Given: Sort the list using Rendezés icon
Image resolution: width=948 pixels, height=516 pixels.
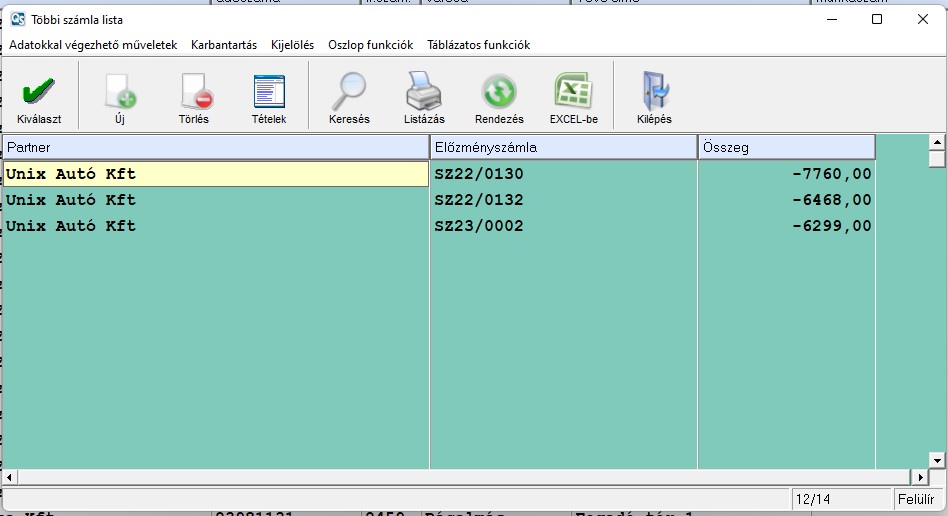Looking at the screenshot, I should (499, 94).
